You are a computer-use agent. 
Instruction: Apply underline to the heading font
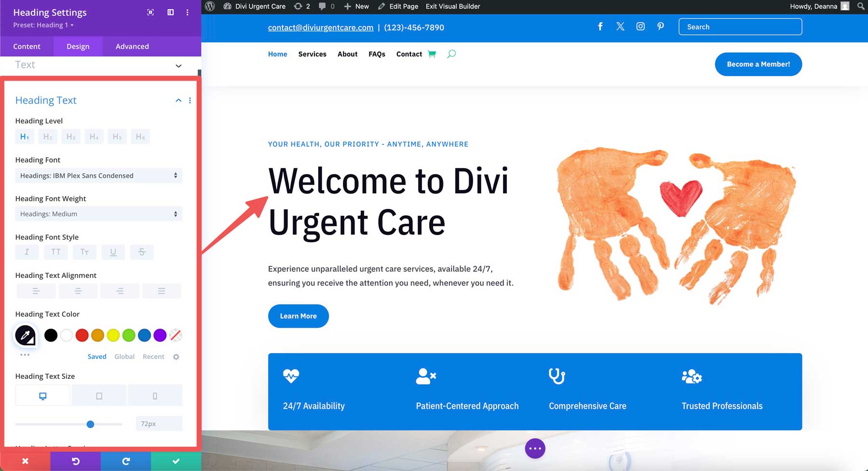point(113,251)
